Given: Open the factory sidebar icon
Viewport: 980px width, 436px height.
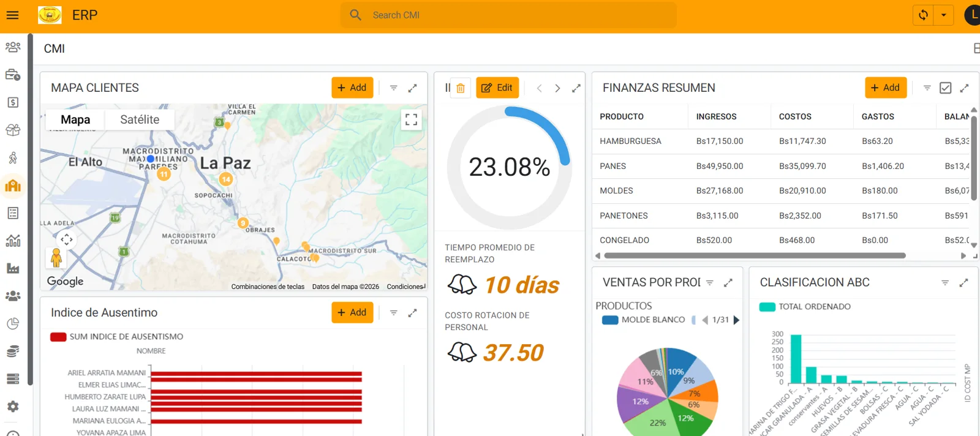Looking at the screenshot, I should (13, 268).
